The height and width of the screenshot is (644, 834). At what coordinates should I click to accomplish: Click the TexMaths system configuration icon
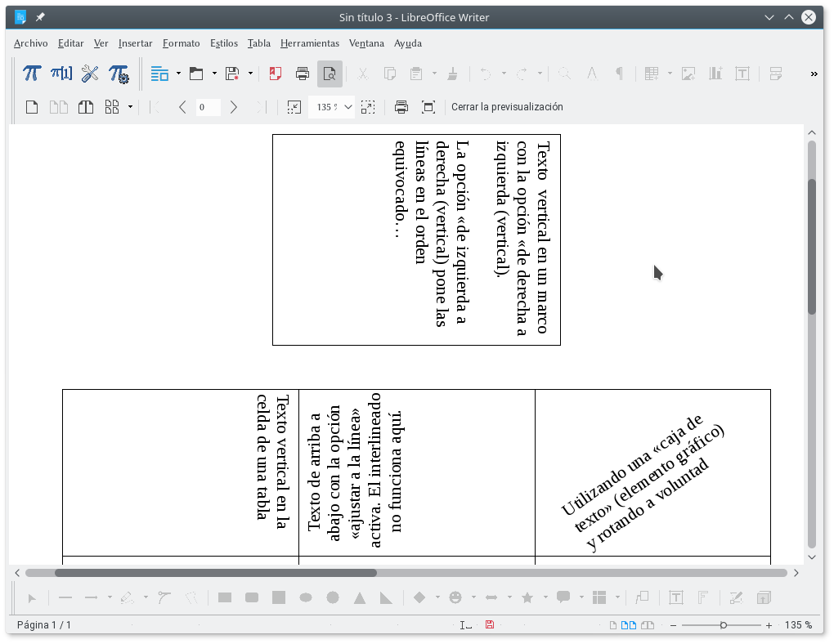(x=119, y=74)
